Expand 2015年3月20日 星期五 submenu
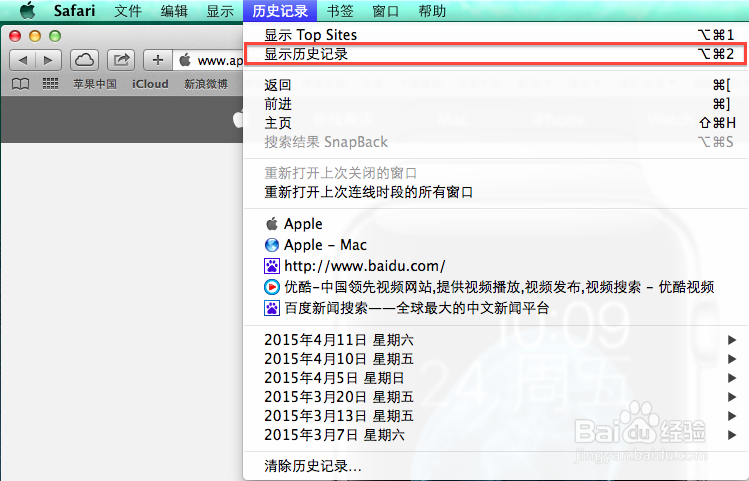749x481 pixels. (x=495, y=397)
